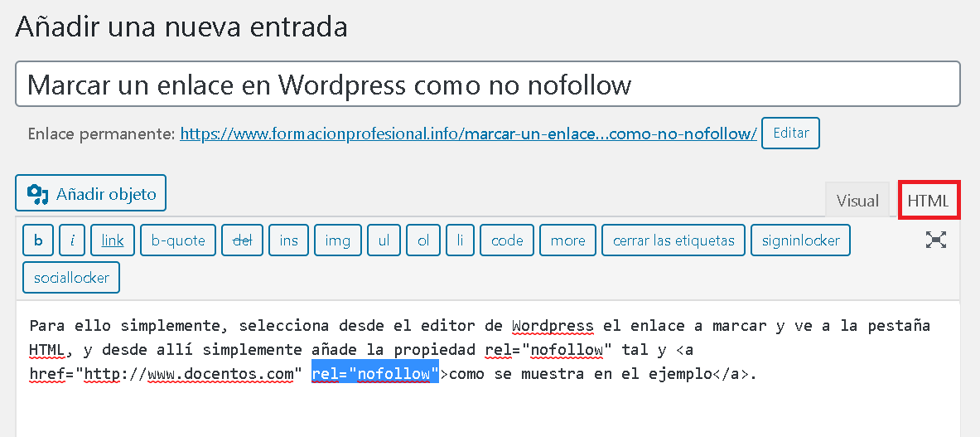Switch to the HTML editor tab
The height and width of the screenshot is (437, 980).
[928, 200]
